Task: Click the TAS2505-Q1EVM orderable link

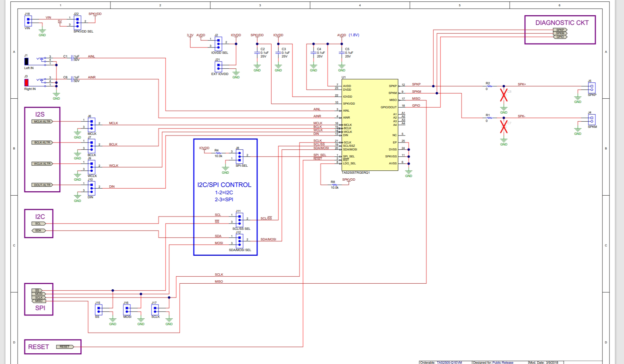Action: click(x=449, y=362)
